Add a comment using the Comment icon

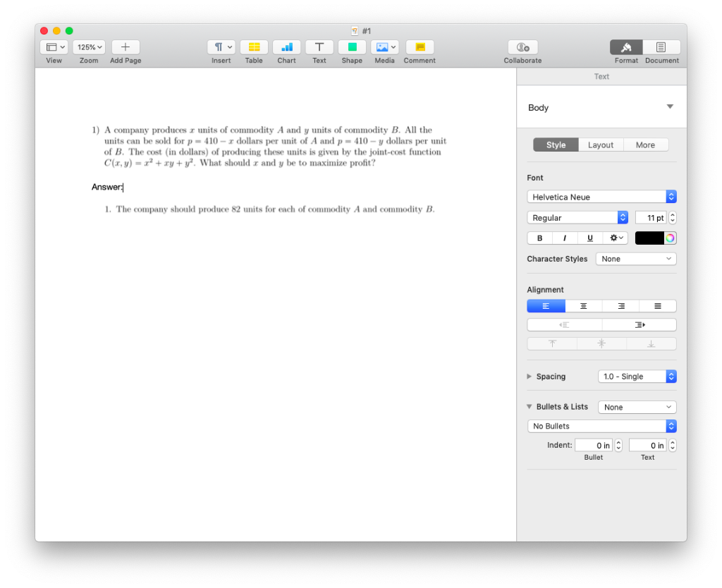[x=419, y=47]
